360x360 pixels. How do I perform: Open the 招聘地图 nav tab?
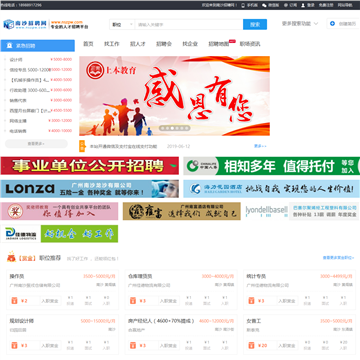coord(219,44)
